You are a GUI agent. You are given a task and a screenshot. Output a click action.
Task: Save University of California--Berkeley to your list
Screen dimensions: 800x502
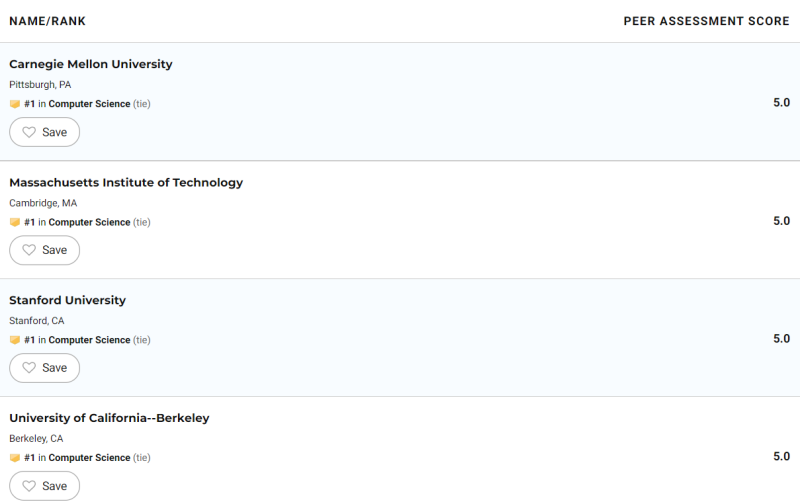pos(45,486)
